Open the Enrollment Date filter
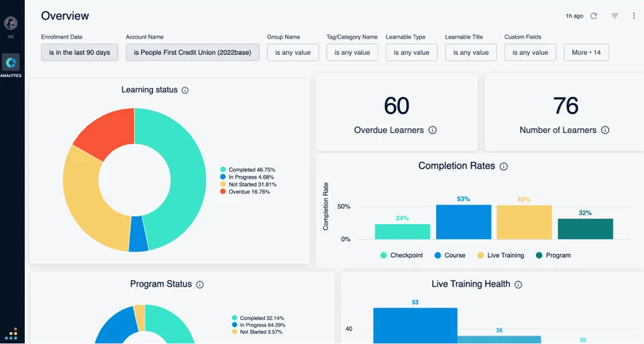The width and height of the screenshot is (644, 344). pos(80,53)
